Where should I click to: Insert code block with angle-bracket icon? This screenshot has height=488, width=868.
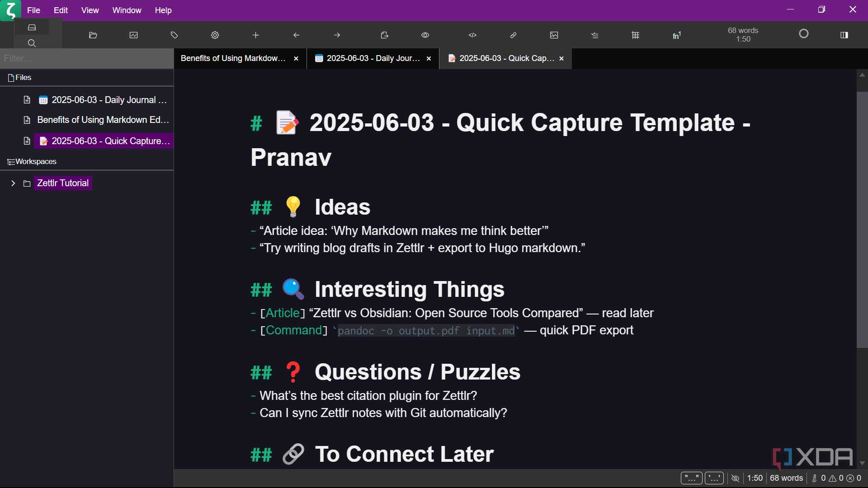[473, 35]
